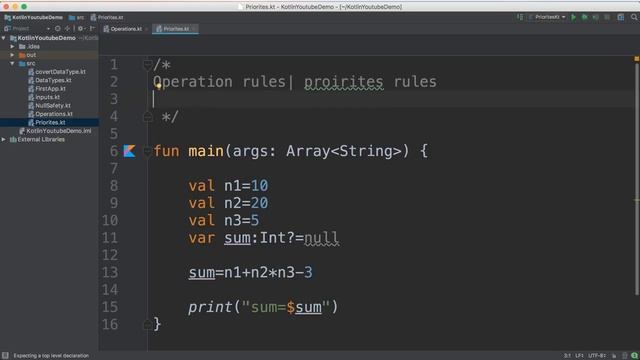Click the scroll from source target icon
The width and height of the screenshot is (640, 360).
[58, 29]
